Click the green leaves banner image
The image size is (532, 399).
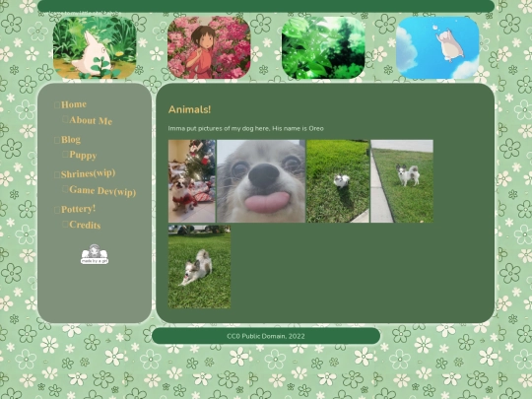(x=323, y=48)
